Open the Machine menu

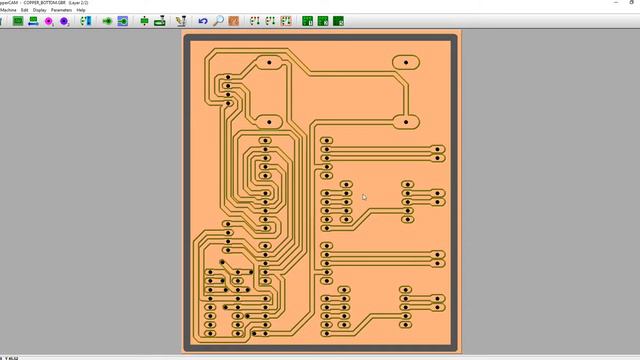(8, 10)
